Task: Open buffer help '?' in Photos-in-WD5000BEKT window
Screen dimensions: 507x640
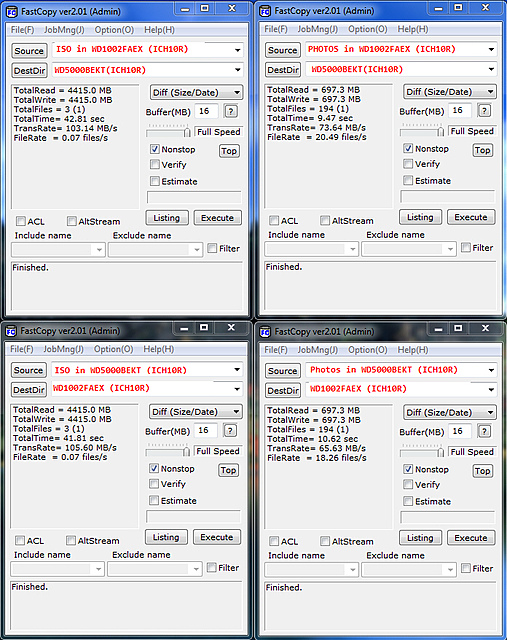Action: click(x=484, y=431)
